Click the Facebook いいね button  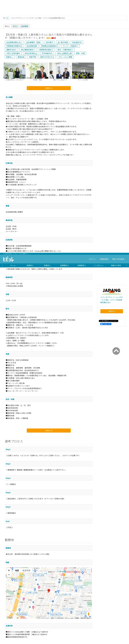pos(106,324)
